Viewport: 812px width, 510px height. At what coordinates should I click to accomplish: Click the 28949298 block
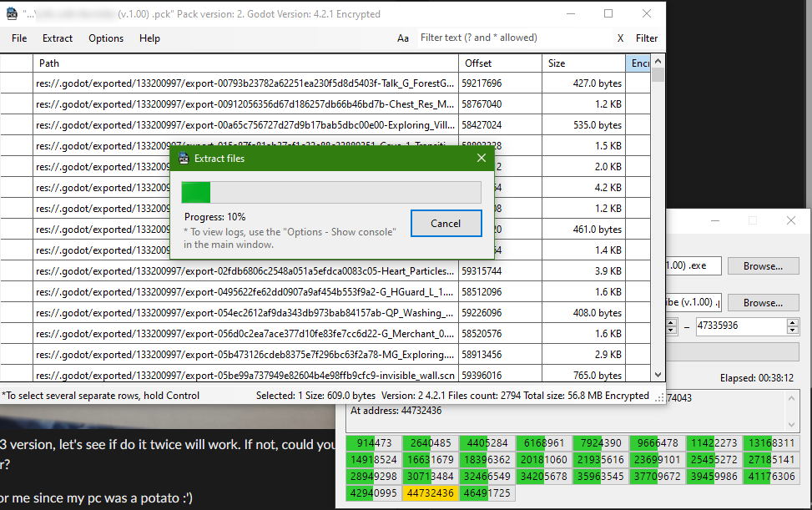pyautogui.click(x=373, y=477)
